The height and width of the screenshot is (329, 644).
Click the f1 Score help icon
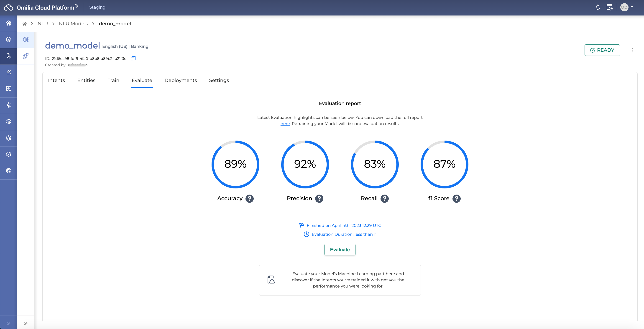(x=457, y=199)
